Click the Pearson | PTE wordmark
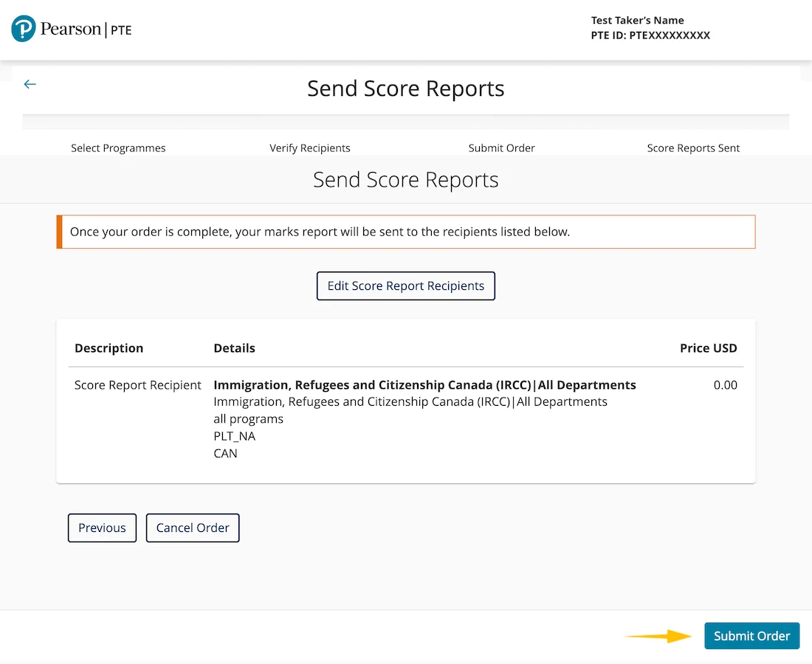This screenshot has width=812, height=664. coord(86,29)
